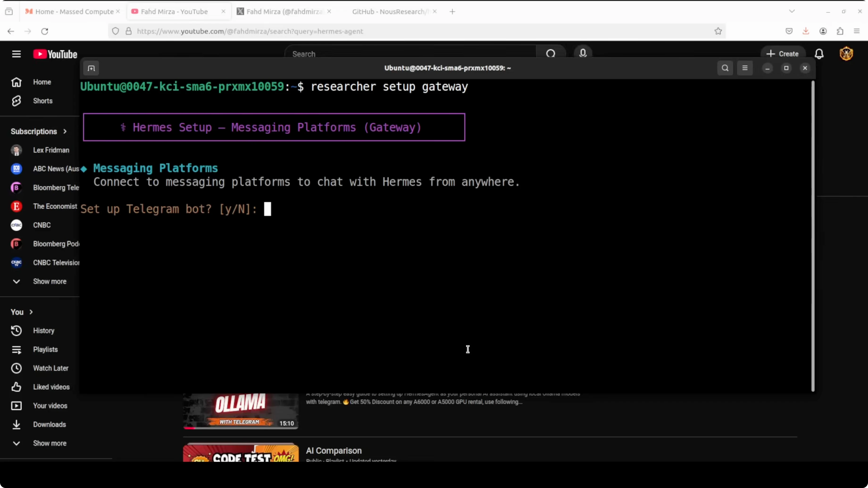Viewport: 868px width, 488px height.
Task: Bookmark page with star icon
Action: click(x=718, y=31)
